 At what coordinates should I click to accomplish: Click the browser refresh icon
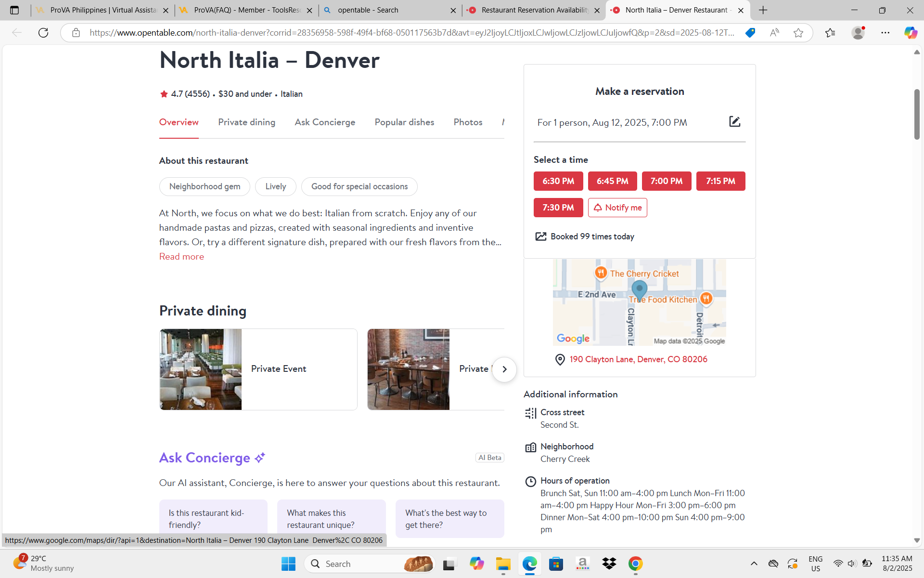point(43,33)
